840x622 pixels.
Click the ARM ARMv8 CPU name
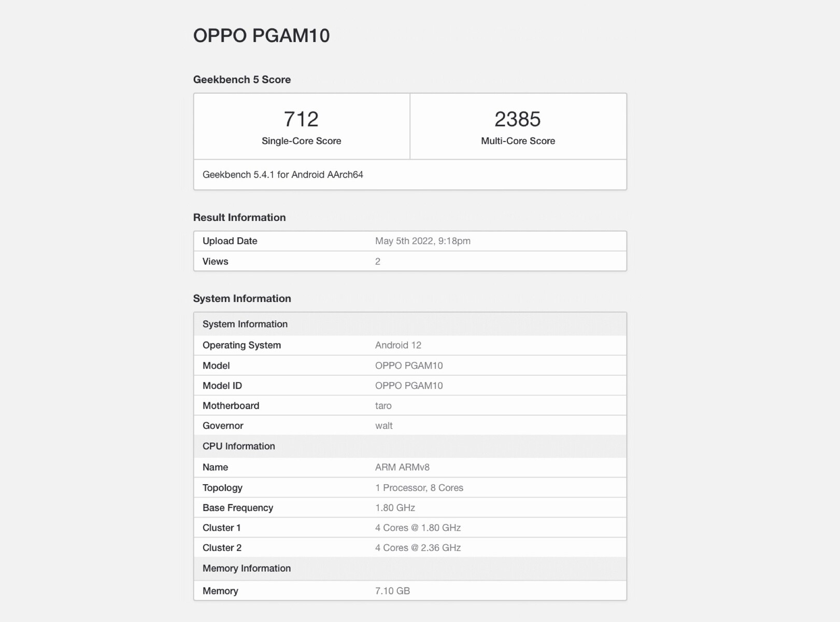pos(402,468)
